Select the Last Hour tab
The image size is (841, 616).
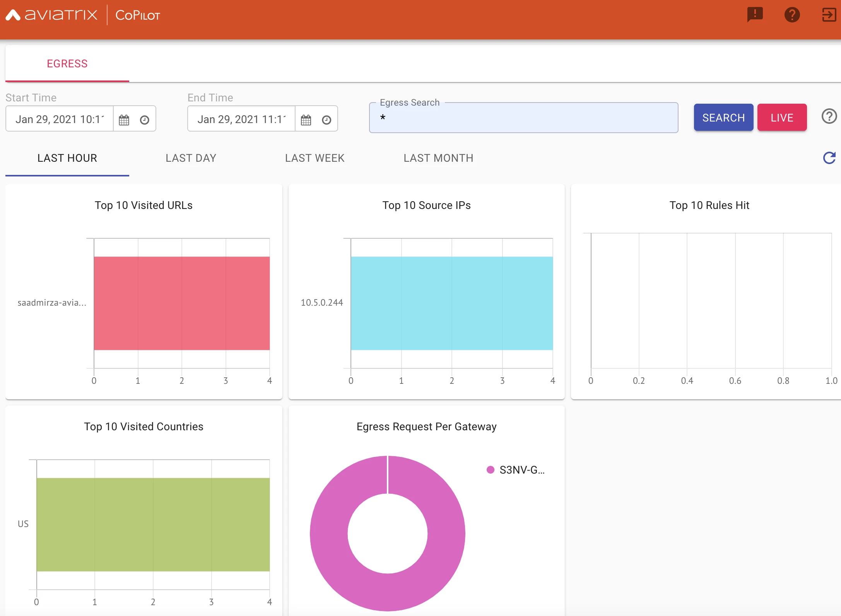point(67,158)
